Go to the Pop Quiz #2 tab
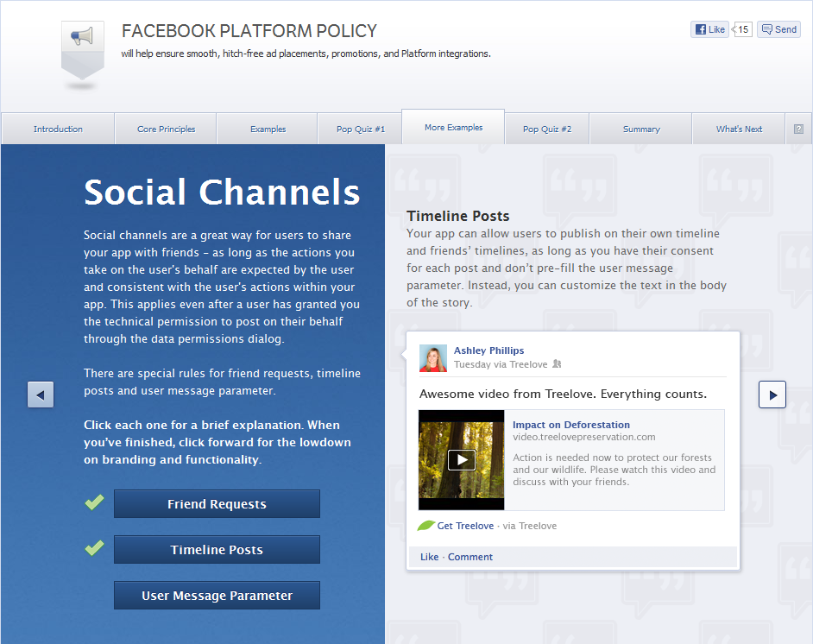The image size is (813, 644). coord(547,129)
